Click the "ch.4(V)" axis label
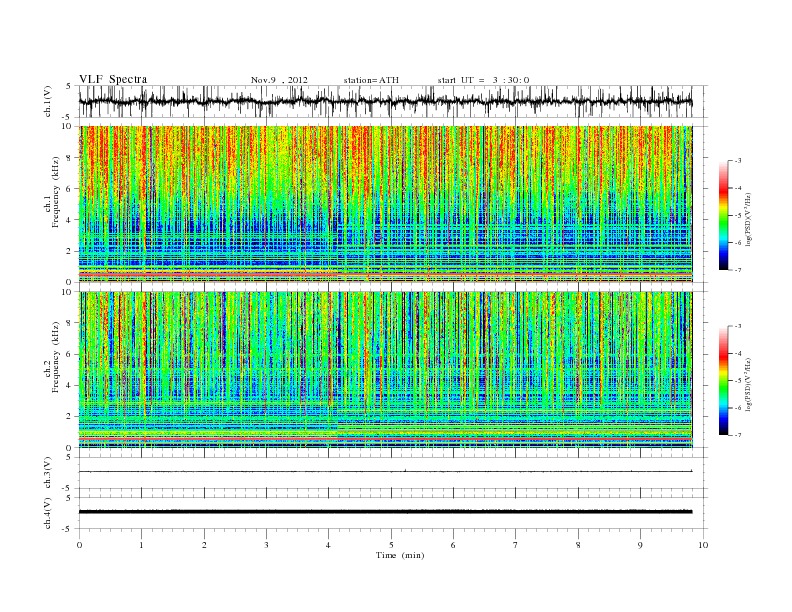The width and height of the screenshot is (792, 612). [48, 513]
